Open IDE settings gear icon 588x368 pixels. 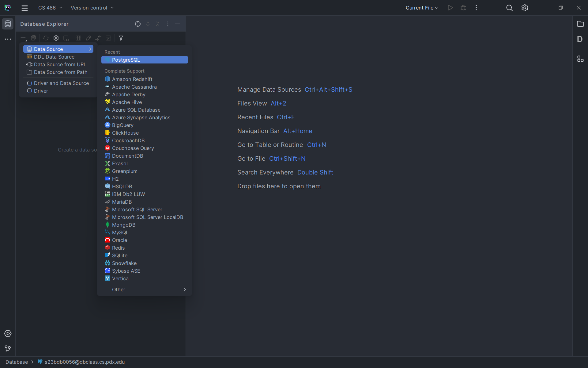(x=525, y=8)
